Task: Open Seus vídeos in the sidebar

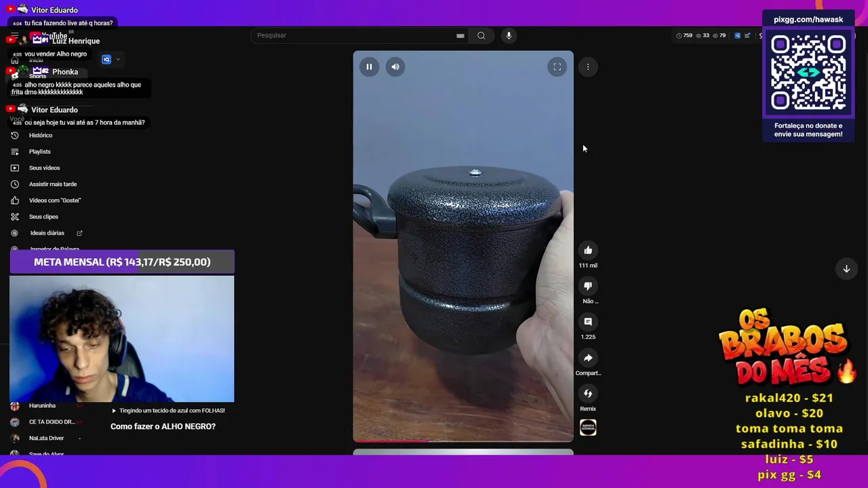Action: pyautogui.click(x=44, y=168)
